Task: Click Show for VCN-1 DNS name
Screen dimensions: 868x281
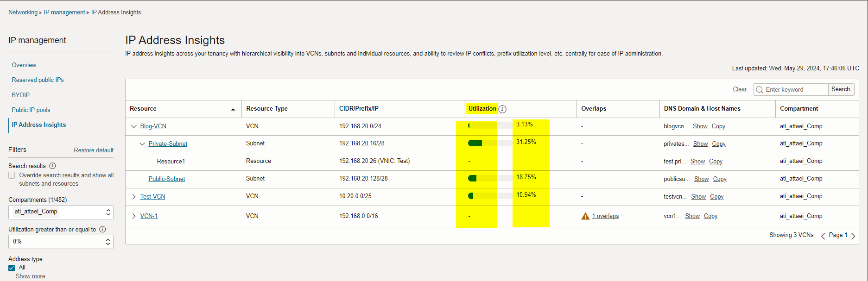Action: [x=692, y=216]
